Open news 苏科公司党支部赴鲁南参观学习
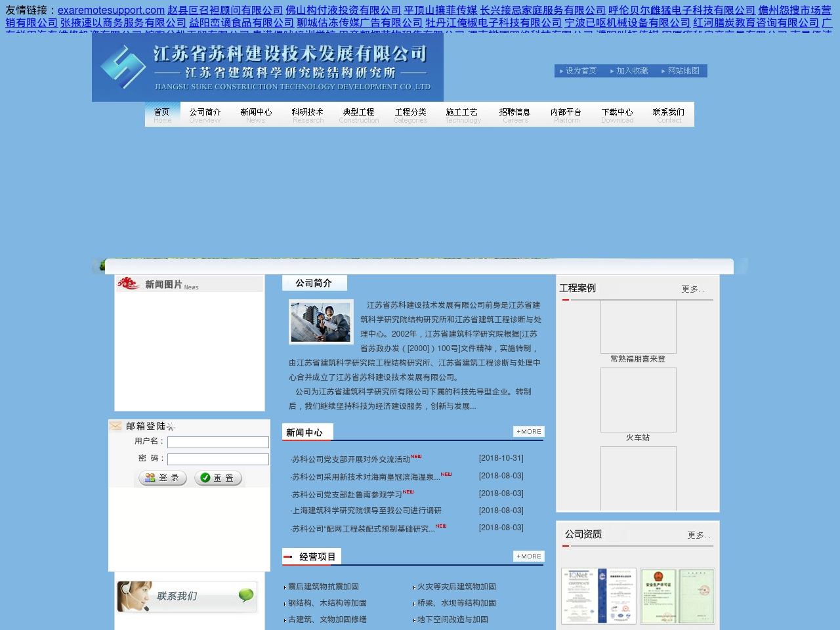 [x=346, y=495]
